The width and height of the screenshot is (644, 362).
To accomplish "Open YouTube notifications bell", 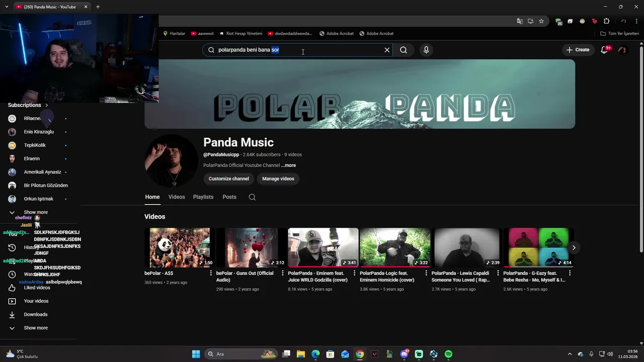I will (605, 50).
